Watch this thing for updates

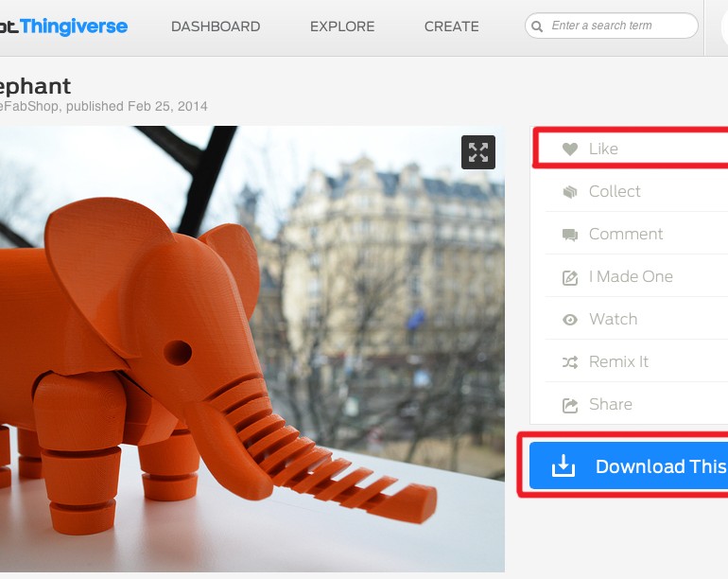pos(636,319)
